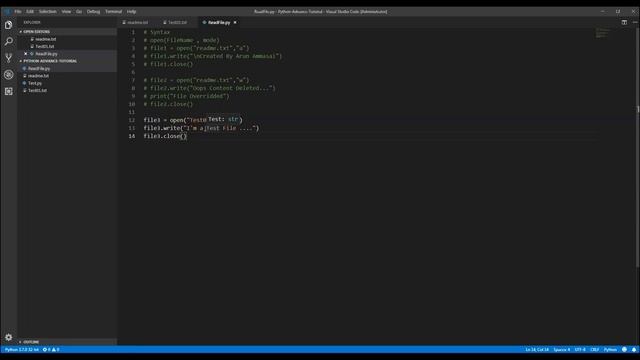Open the Help menu

pyautogui.click(x=131, y=11)
